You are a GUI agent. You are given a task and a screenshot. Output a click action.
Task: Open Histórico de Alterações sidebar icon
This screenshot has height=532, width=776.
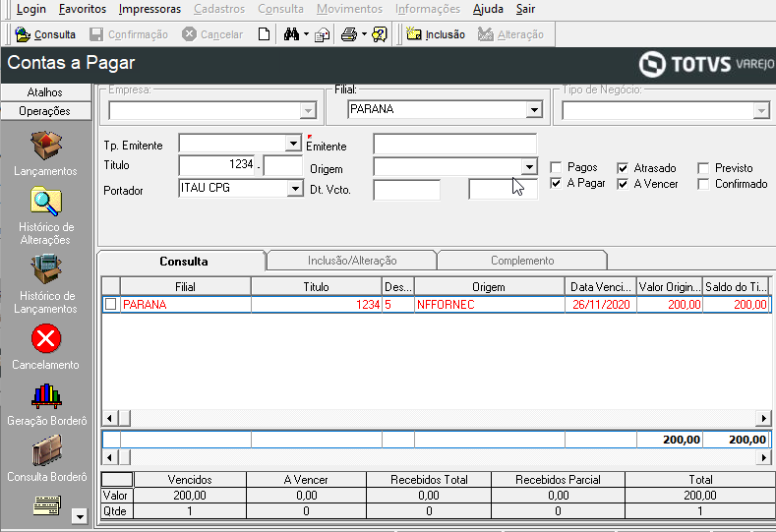(45, 202)
